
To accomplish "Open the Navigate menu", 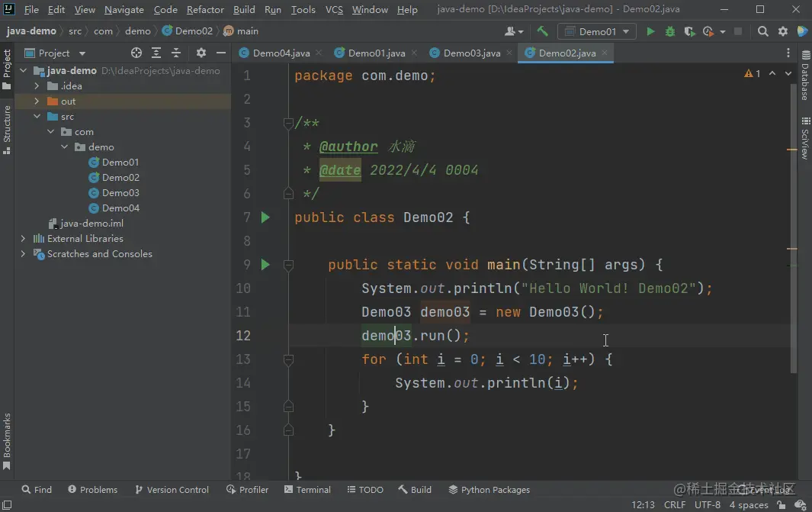I will [x=124, y=9].
